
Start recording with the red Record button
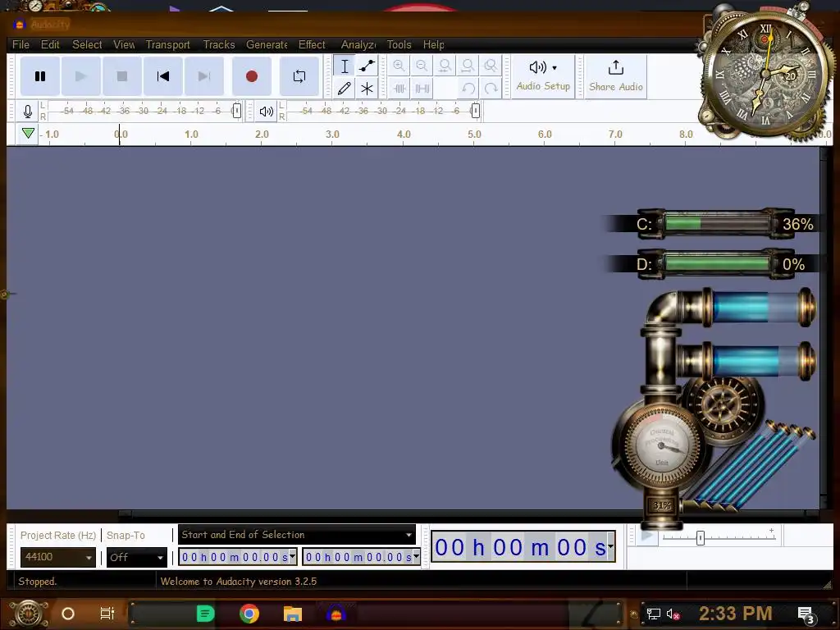pyautogui.click(x=251, y=76)
